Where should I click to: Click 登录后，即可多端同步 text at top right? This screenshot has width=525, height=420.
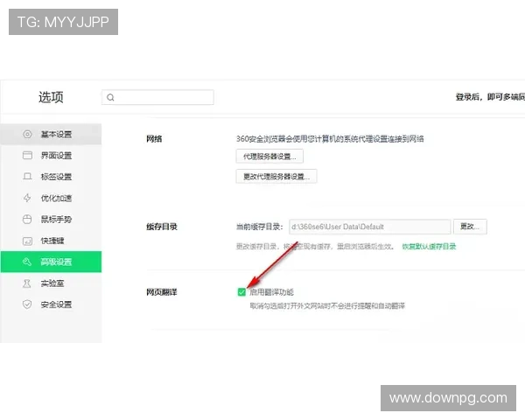pos(490,97)
